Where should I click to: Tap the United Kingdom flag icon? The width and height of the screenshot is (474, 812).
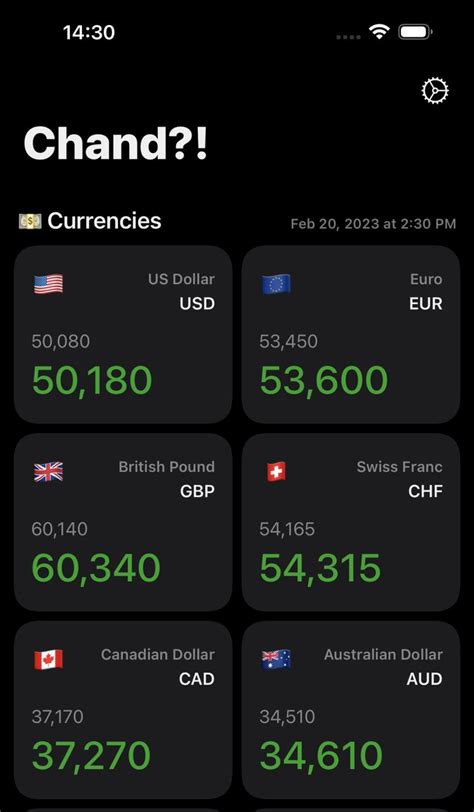48,472
